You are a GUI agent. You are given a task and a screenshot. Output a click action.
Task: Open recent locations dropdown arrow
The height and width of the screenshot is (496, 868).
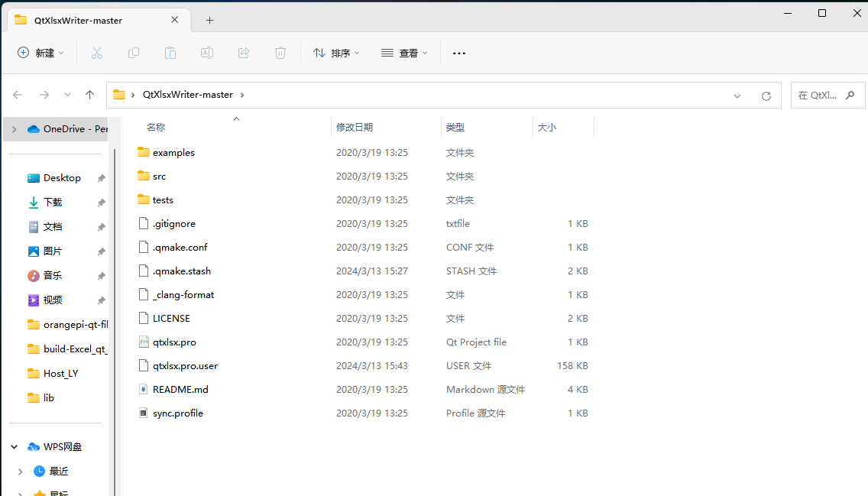67,95
